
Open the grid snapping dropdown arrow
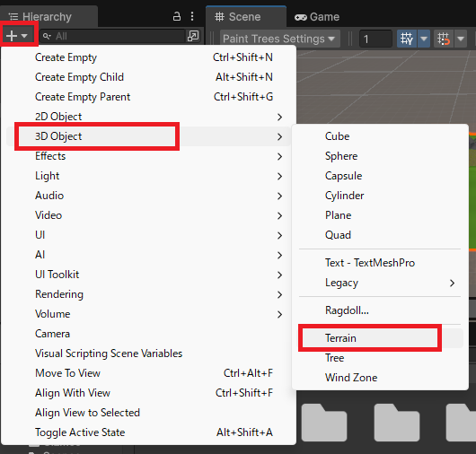[x=424, y=39]
